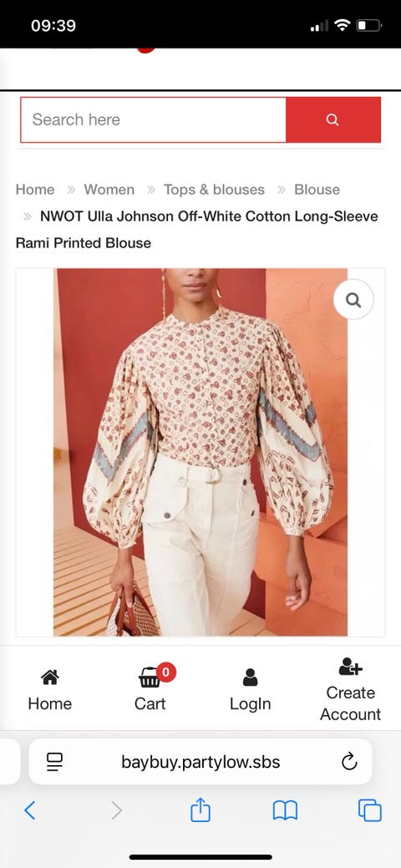
Task: Tap the image zoom magnifier icon
Action: tap(353, 299)
